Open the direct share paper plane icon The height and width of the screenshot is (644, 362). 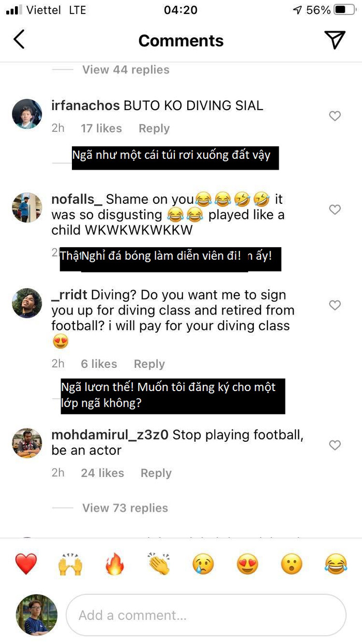pyautogui.click(x=335, y=40)
